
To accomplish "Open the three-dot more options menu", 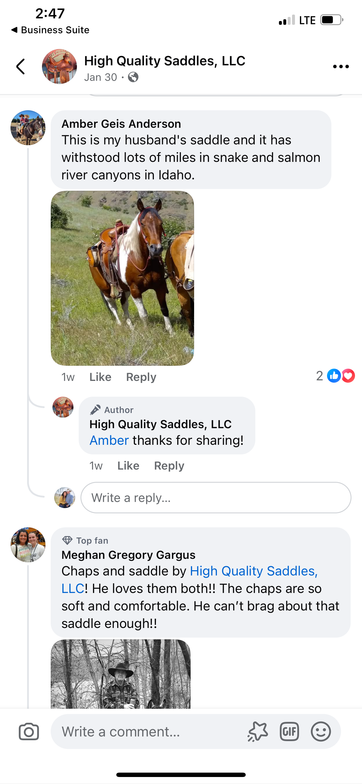I will tap(340, 66).
